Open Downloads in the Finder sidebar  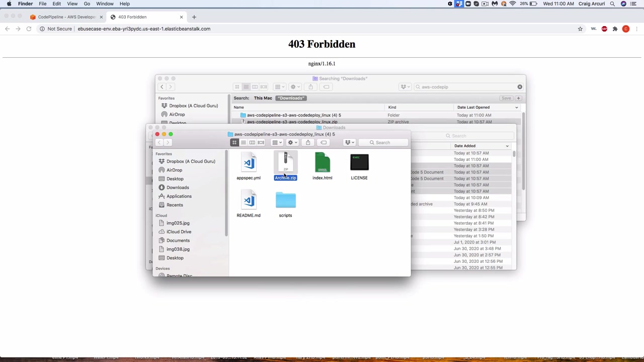pyautogui.click(x=178, y=188)
